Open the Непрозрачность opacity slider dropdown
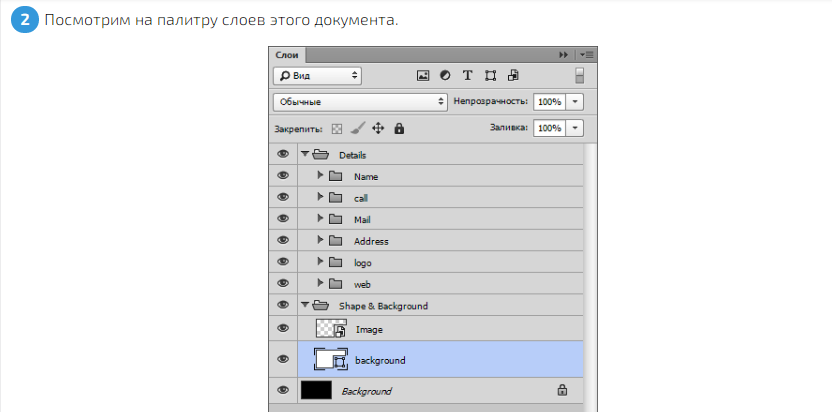Screen dimensions: 832x412 tap(575, 102)
